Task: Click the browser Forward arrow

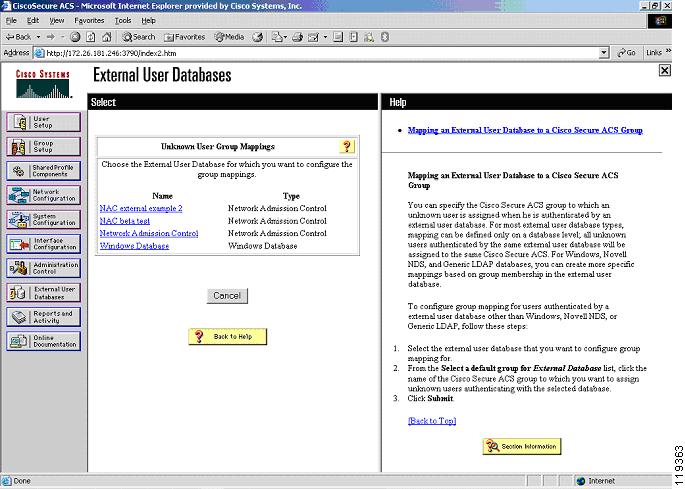Action: [x=51, y=37]
